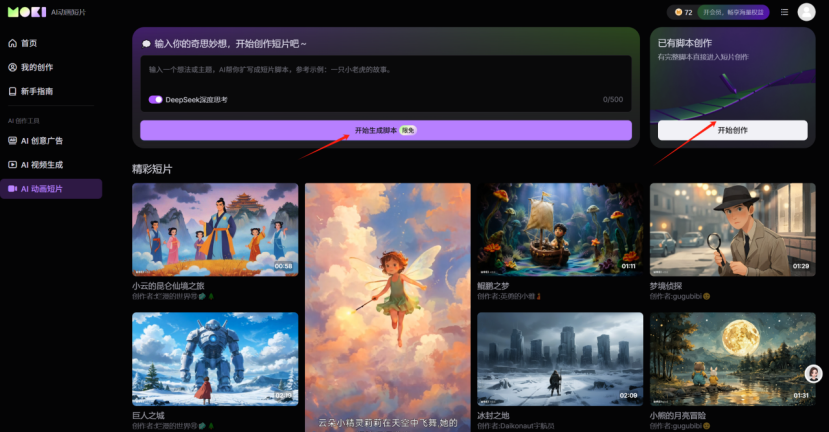Click the title text 小云的昆仑仙境之旅
This screenshot has width=829, height=432.
pyautogui.click(x=168, y=286)
